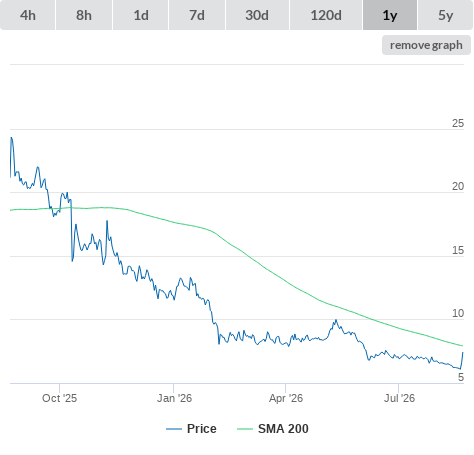
Task: Click the remove graph button
Action: point(426,45)
